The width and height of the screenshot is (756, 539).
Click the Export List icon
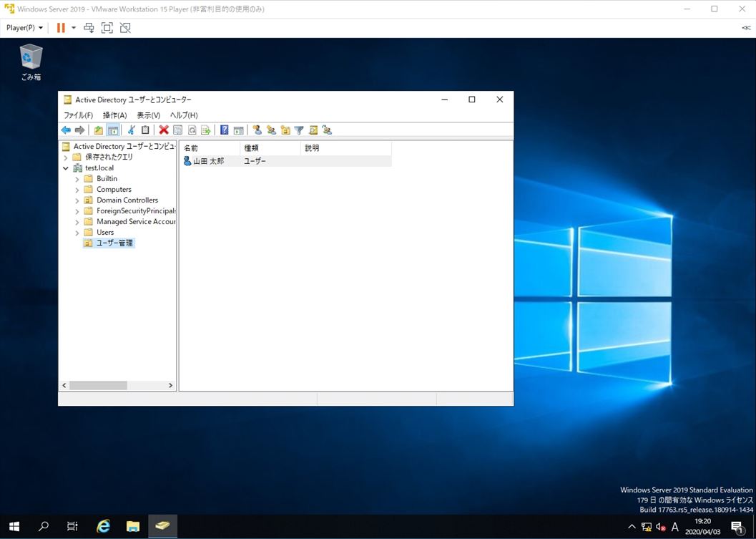206,130
